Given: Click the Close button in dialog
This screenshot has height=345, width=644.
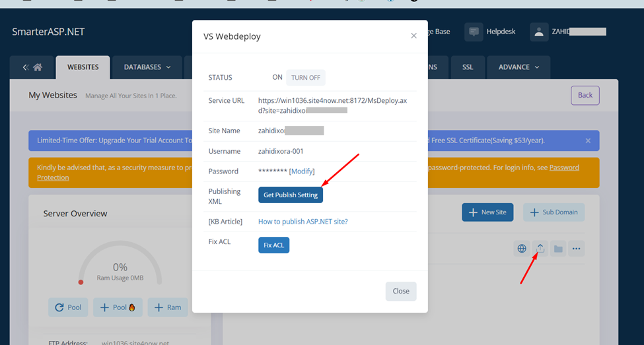Looking at the screenshot, I should pos(400,291).
